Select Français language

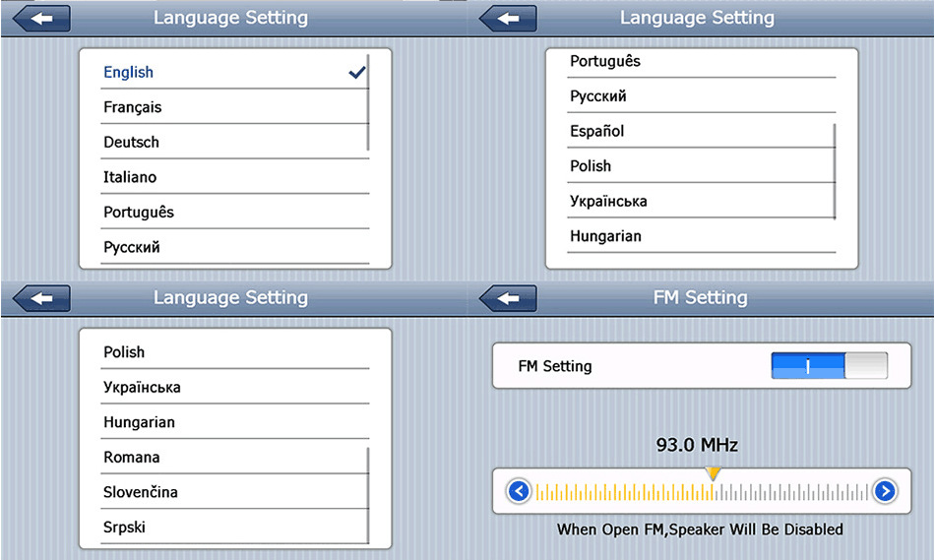133,107
